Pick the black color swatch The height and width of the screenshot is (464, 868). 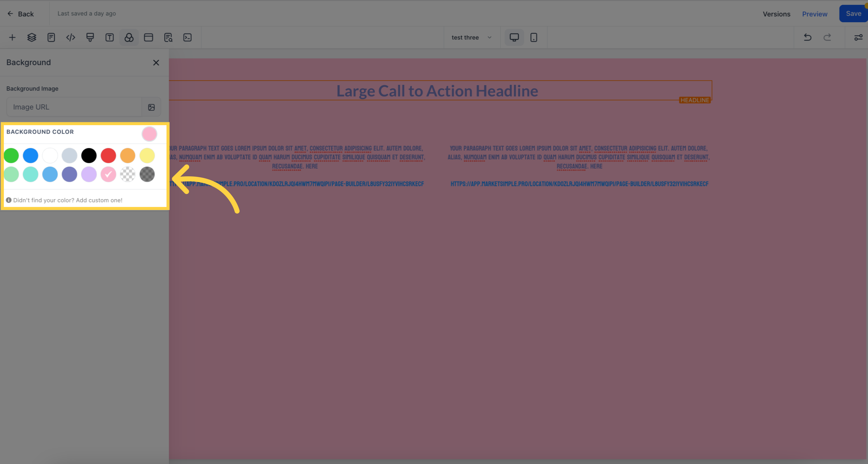point(89,156)
